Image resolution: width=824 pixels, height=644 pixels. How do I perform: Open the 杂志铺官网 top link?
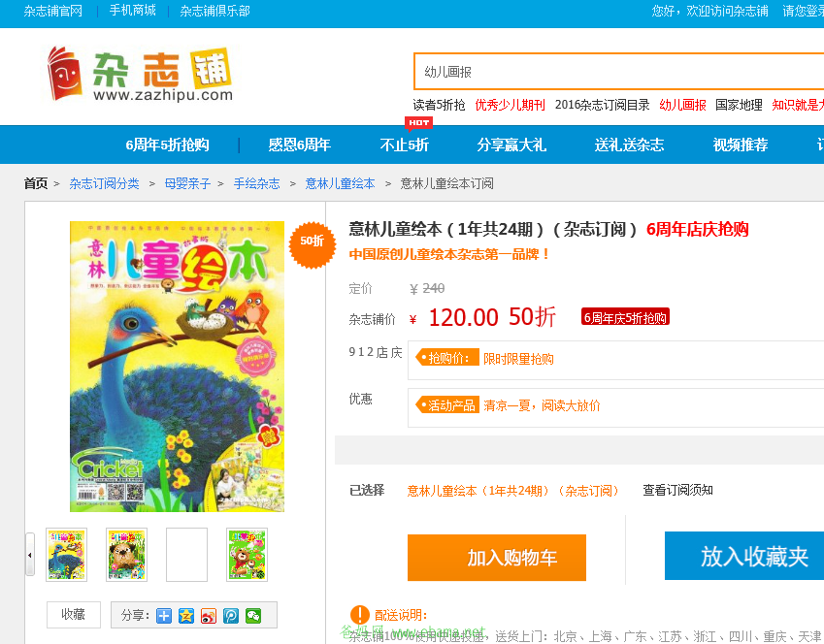(x=53, y=11)
